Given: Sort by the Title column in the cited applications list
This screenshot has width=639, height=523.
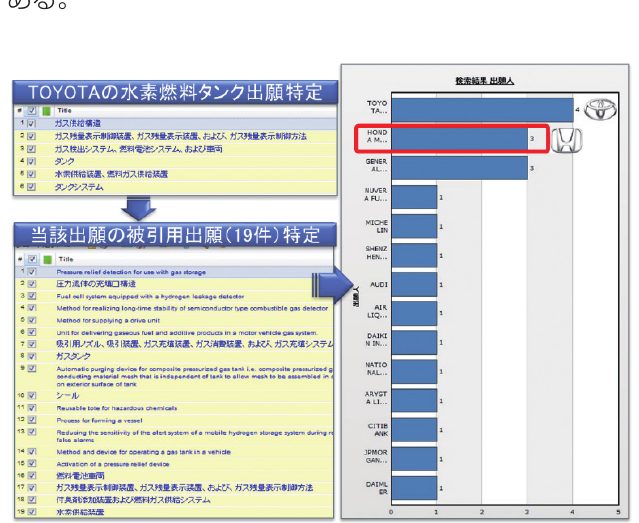Looking at the screenshot, I should click(66, 259).
